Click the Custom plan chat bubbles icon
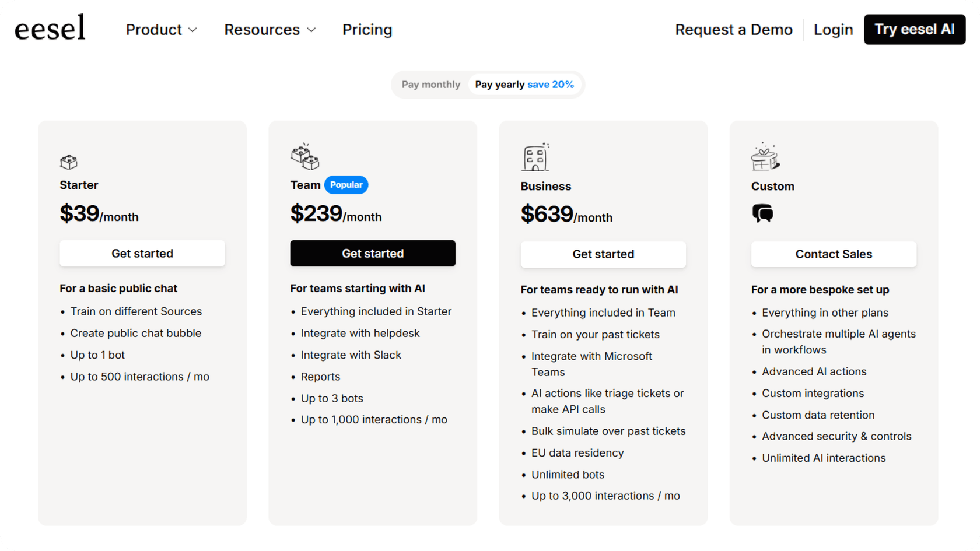980x551 pixels. 762,213
